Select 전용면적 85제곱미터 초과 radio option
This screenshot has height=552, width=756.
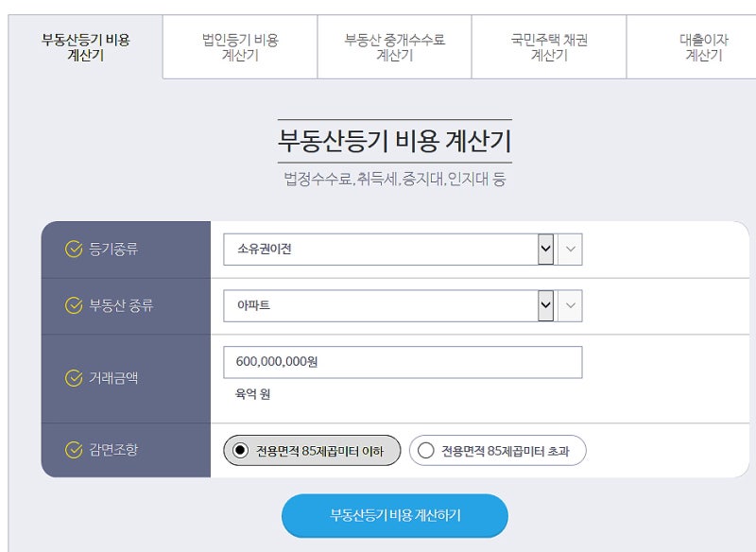coord(498,451)
